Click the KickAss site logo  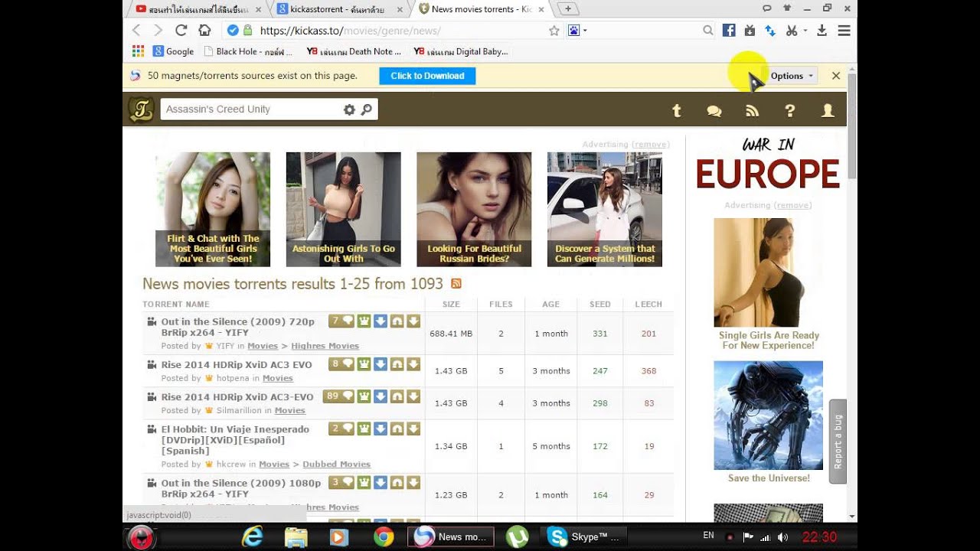141,109
